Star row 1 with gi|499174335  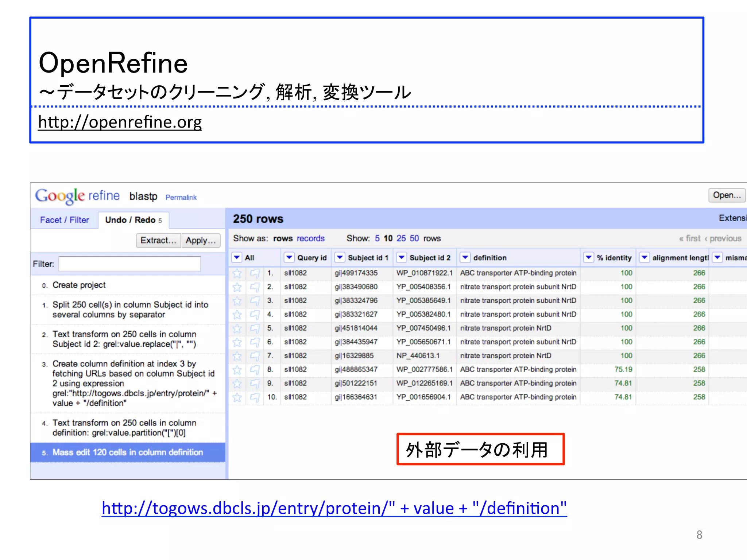pyautogui.click(x=237, y=273)
